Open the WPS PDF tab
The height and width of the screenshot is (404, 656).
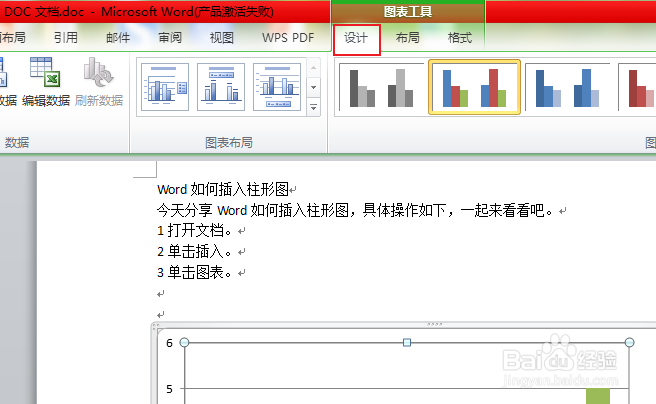(x=288, y=38)
